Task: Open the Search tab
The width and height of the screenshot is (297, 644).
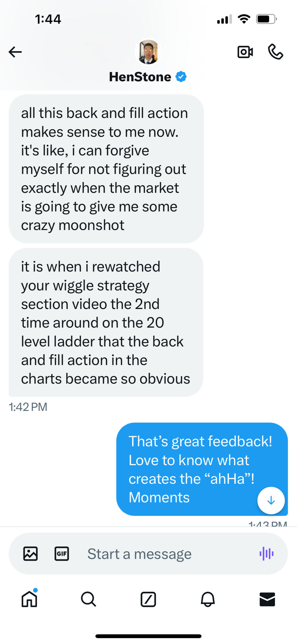Action: pos(89,599)
